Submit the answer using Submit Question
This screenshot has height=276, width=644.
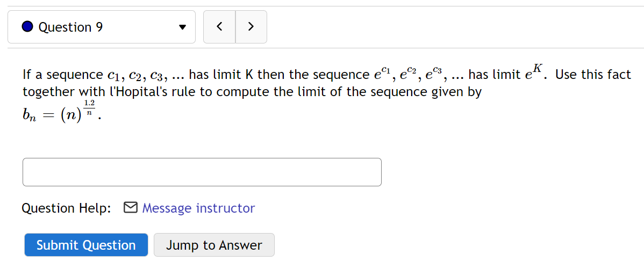[x=86, y=245]
